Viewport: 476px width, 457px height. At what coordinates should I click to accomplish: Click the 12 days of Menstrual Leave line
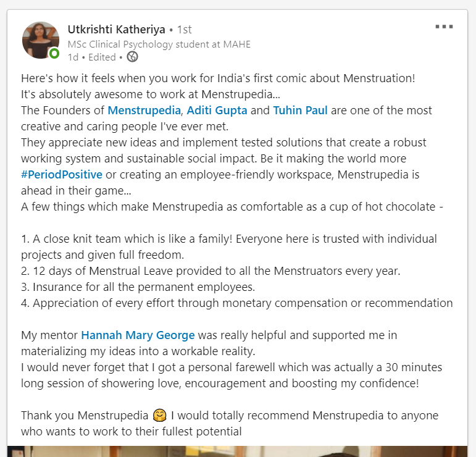tap(211, 271)
